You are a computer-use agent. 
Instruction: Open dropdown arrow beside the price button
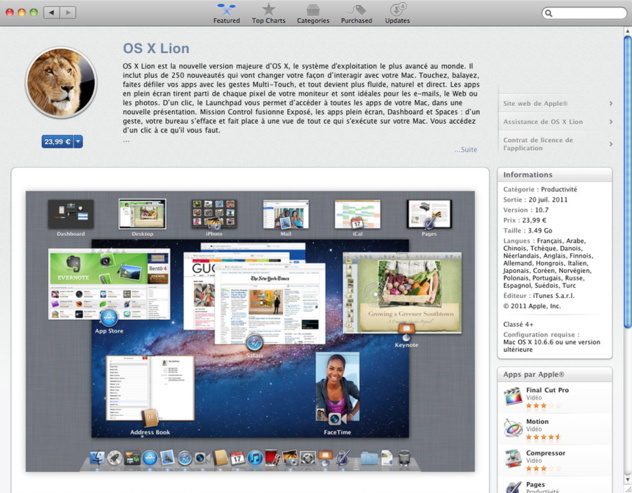[78, 141]
